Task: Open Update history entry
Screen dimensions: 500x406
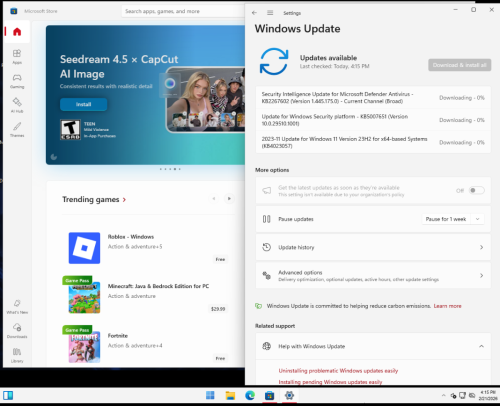Action: (373, 247)
